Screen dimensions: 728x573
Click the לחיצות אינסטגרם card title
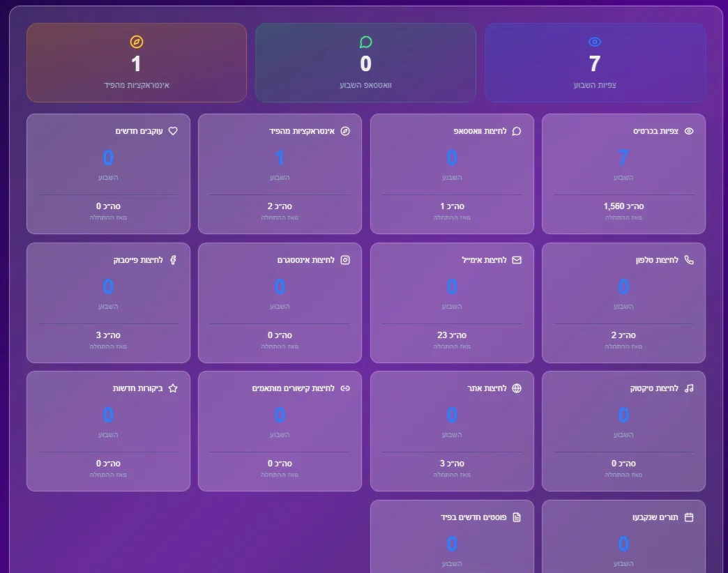(x=306, y=260)
